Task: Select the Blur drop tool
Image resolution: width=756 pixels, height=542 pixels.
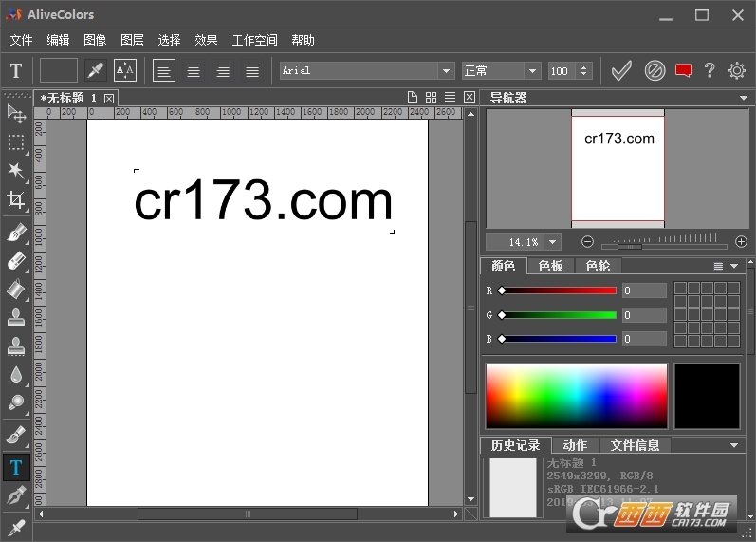Action: [x=16, y=375]
